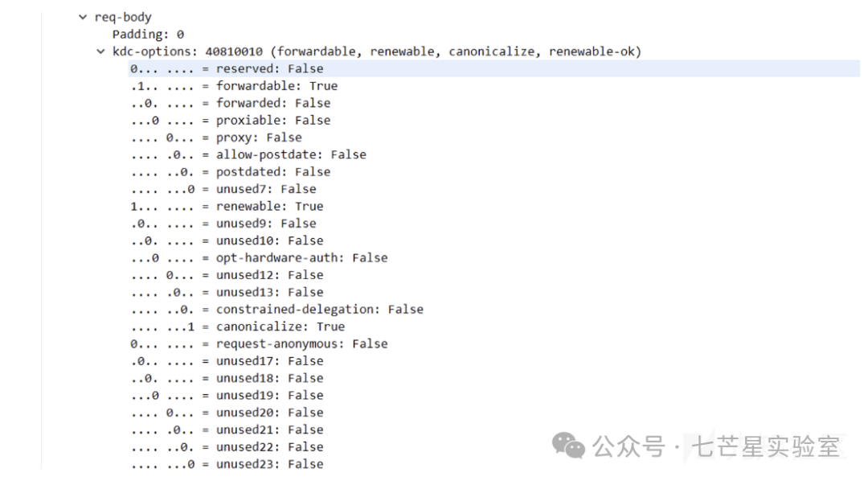Select the reserved: False row
The image size is (868, 481).
click(x=493, y=68)
